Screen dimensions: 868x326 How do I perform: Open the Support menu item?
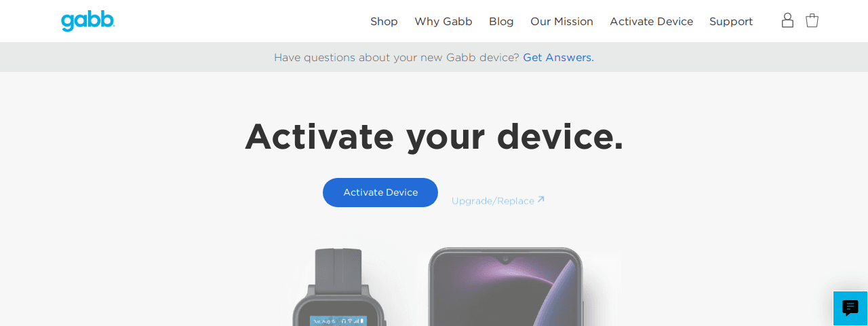click(x=731, y=22)
